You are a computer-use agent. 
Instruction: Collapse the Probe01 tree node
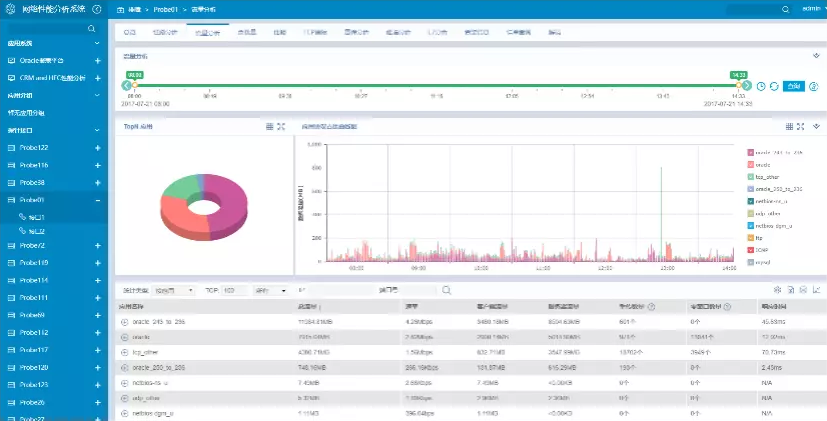point(97,200)
